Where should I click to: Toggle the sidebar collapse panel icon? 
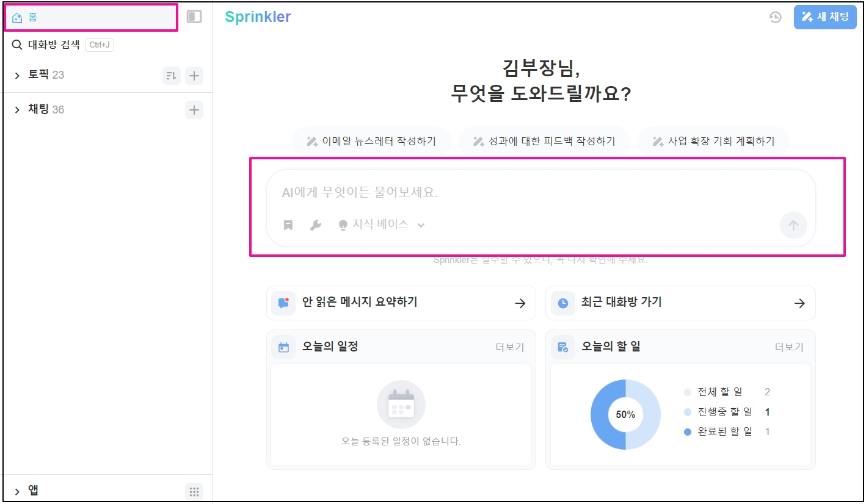pyautogui.click(x=194, y=17)
